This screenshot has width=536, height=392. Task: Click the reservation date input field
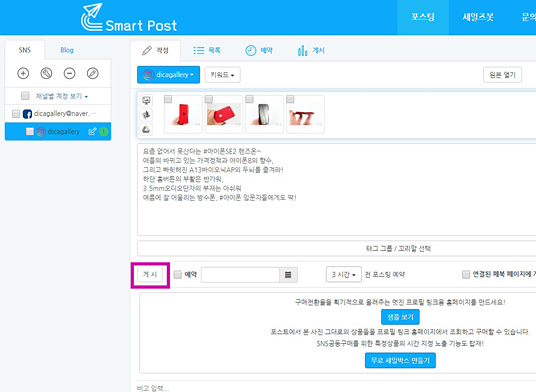point(240,275)
